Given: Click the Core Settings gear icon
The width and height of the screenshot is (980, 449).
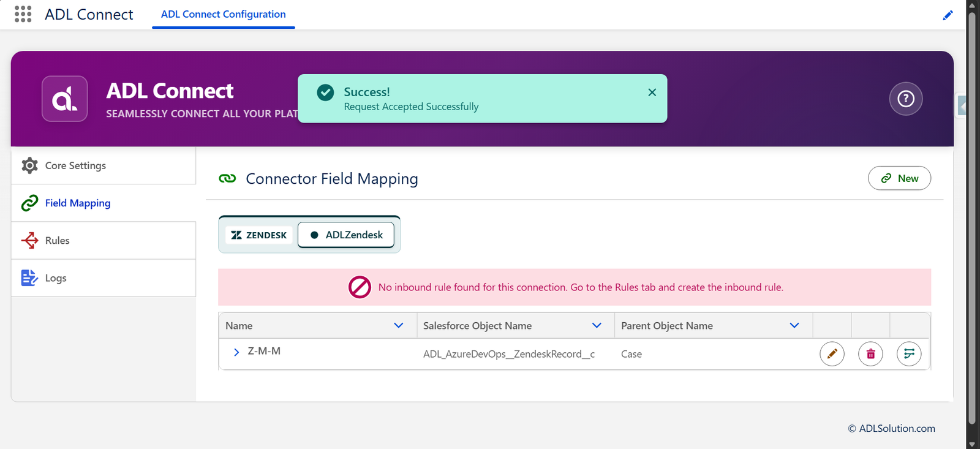Looking at the screenshot, I should pos(29,165).
